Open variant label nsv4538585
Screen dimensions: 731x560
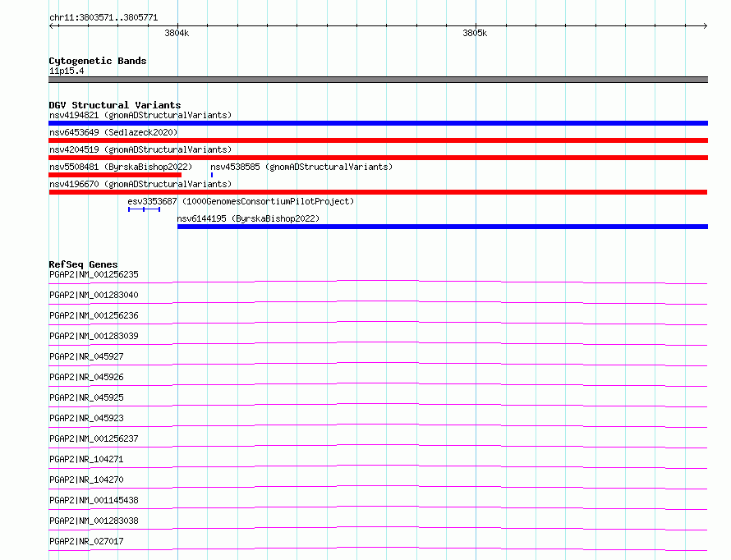tap(301, 167)
